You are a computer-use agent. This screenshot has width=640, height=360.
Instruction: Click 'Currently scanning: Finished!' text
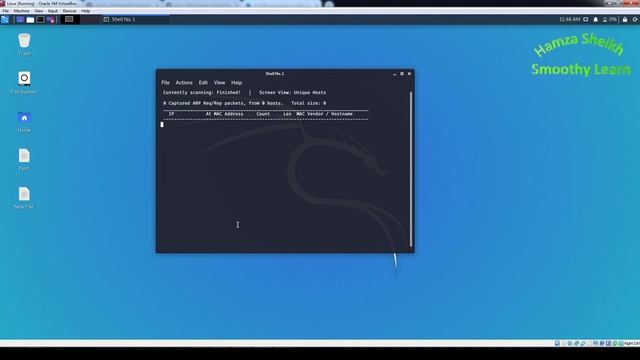[x=202, y=93]
